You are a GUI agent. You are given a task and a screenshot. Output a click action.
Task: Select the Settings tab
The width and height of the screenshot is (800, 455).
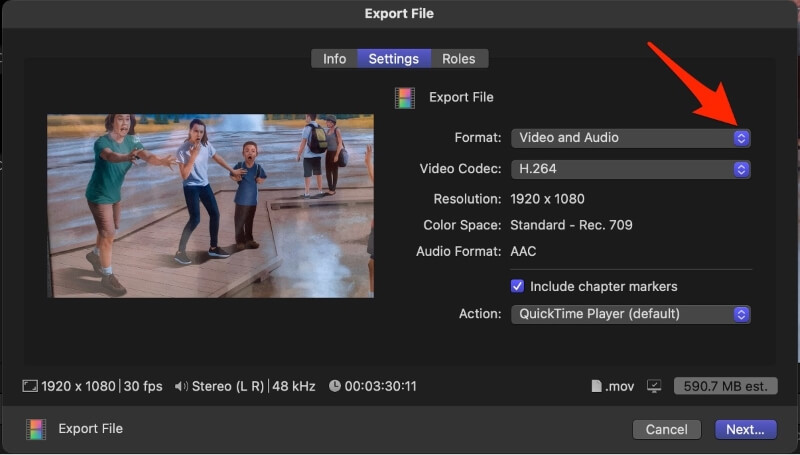(394, 59)
